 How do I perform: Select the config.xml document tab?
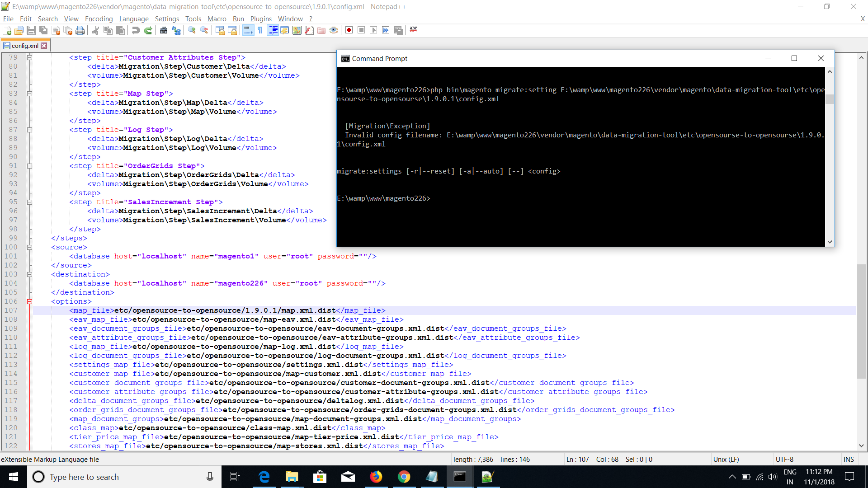pos(25,46)
